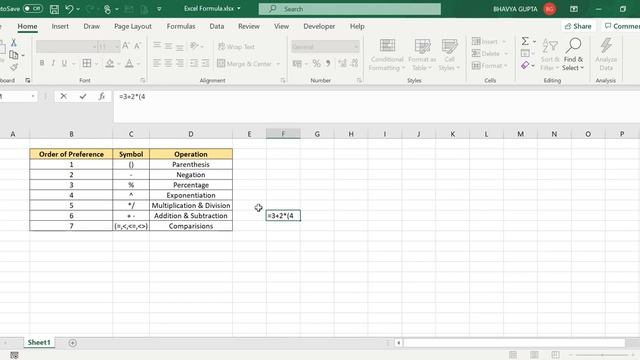
Task: Click the 'Multiplication & Division' cell
Action: click(x=191, y=205)
